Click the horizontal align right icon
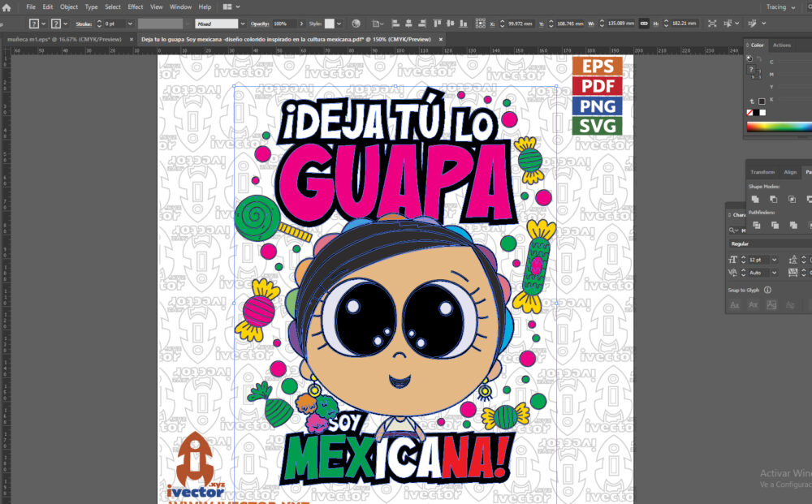The height and width of the screenshot is (504, 812). [x=421, y=24]
